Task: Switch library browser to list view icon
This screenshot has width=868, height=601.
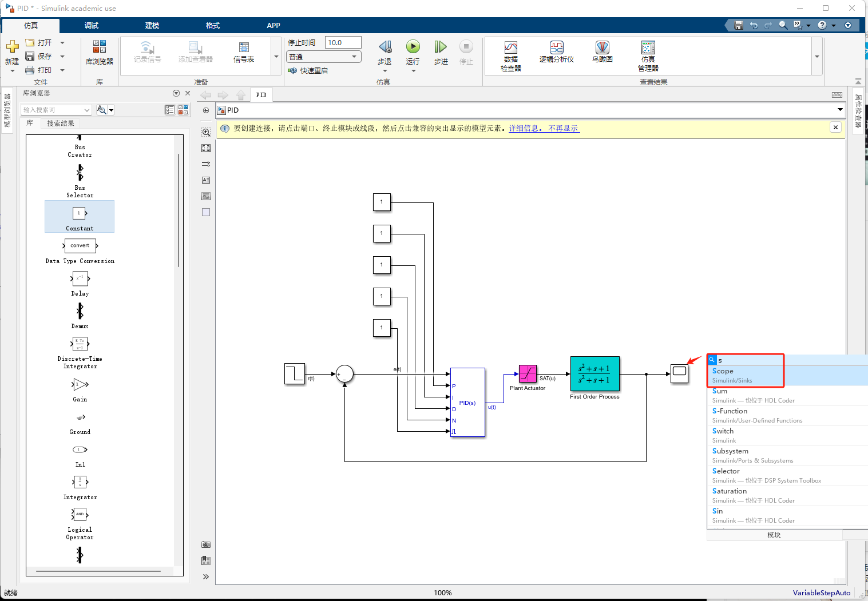Action: click(x=170, y=110)
